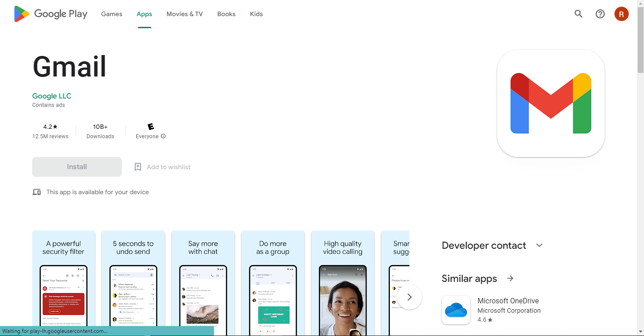Click the scrollbar up arrow

point(640,4)
